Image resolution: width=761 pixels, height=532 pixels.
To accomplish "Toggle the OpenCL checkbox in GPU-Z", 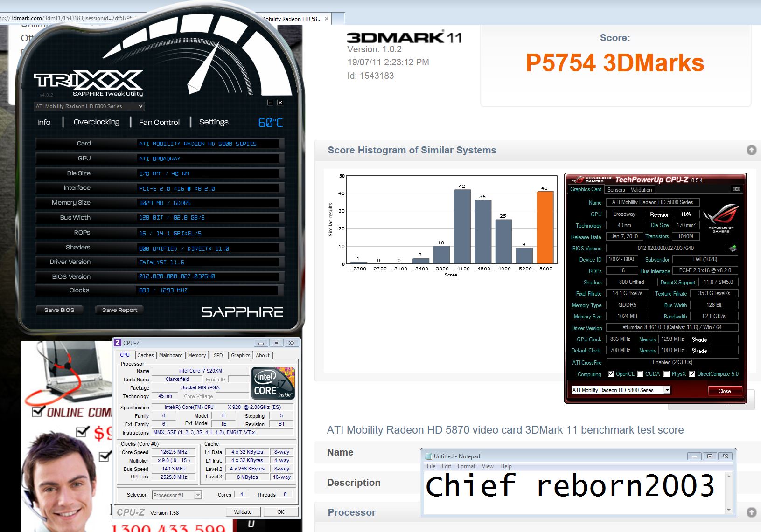I will 611,374.
